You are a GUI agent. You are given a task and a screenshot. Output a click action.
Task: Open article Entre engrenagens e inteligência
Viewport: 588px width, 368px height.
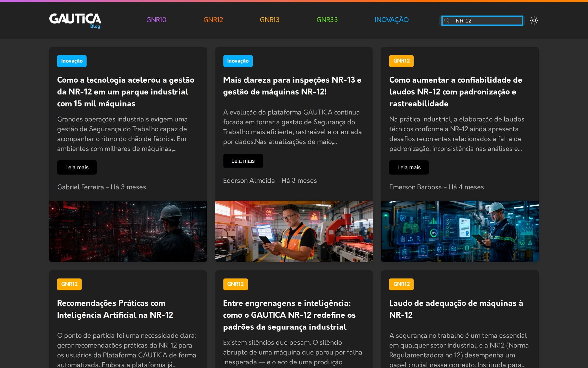point(289,315)
